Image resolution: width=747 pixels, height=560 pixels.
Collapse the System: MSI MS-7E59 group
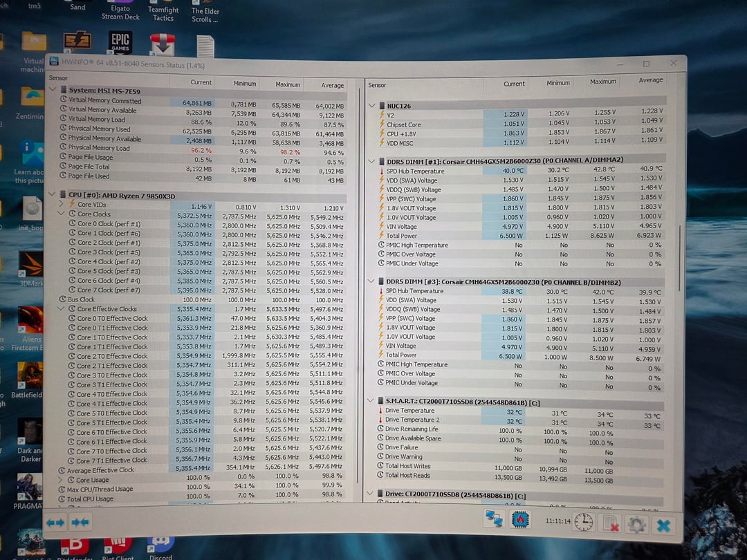(53, 89)
